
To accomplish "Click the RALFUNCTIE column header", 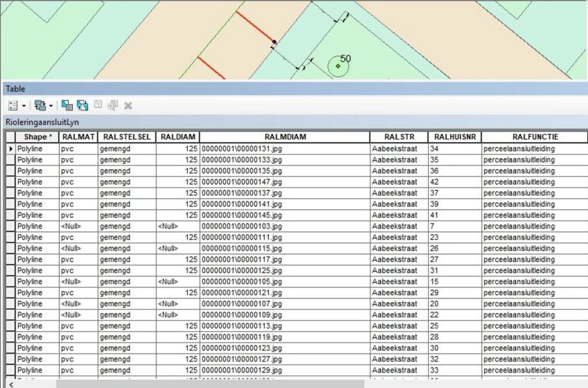I will [535, 137].
